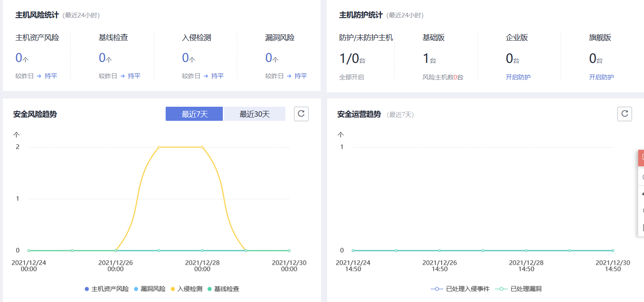The image size is (644, 302).
Task: Click the 0台 value under 旗舰版
Action: point(596,59)
